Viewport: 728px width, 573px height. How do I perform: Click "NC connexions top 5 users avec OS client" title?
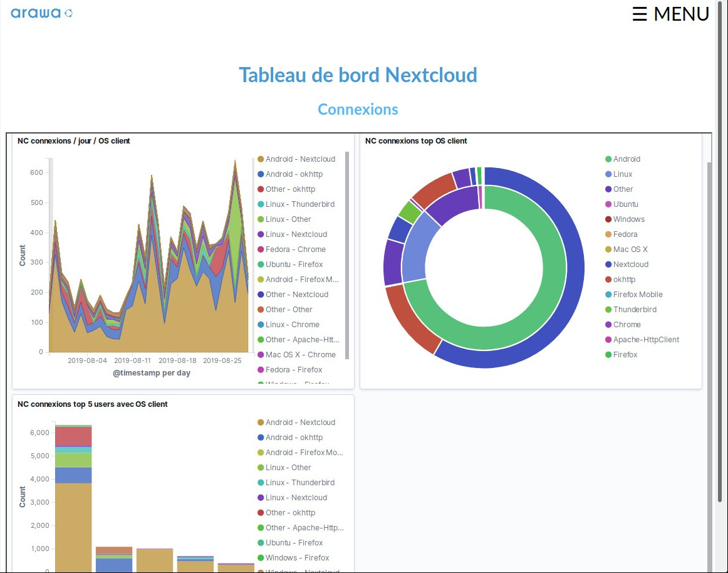92,404
